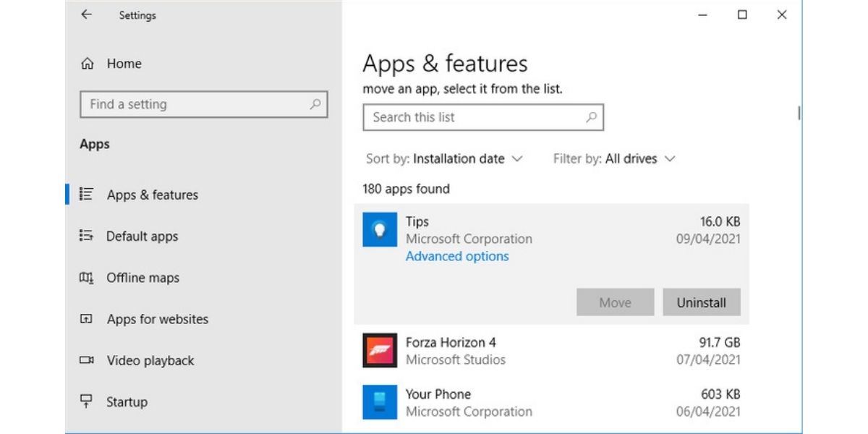Click the Find a setting search box

tap(204, 104)
